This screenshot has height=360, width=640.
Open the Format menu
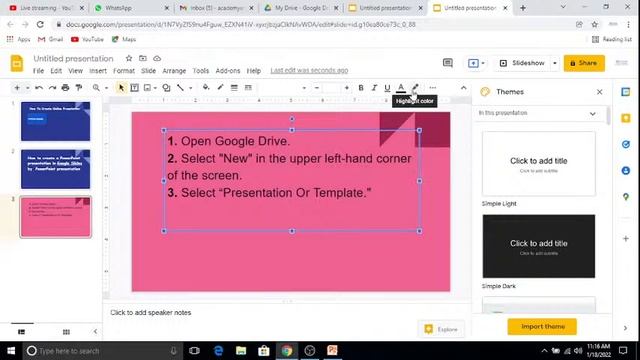[x=124, y=71]
